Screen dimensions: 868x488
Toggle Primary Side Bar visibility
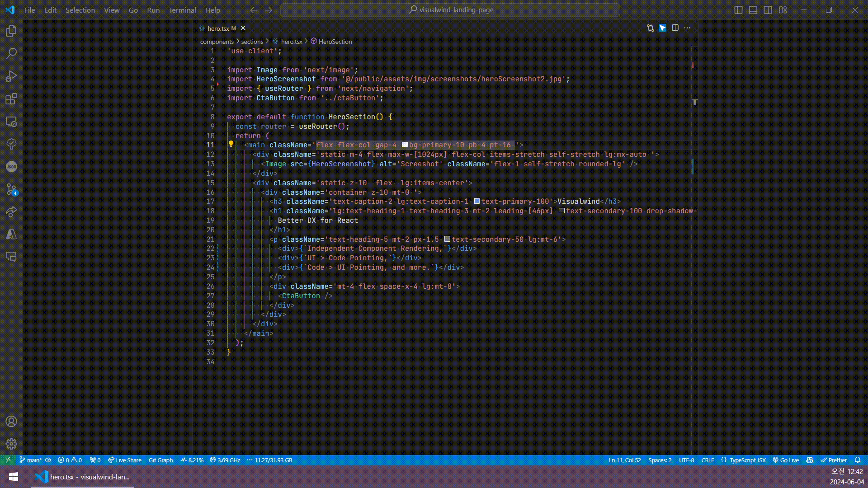coord(738,10)
